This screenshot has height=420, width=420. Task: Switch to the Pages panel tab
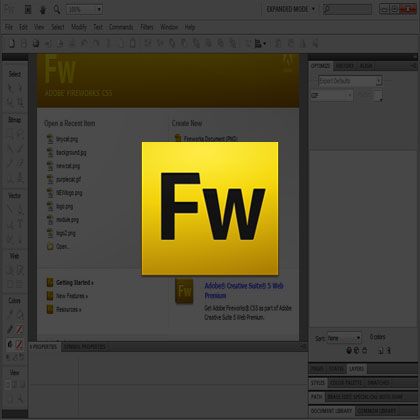[317, 369]
